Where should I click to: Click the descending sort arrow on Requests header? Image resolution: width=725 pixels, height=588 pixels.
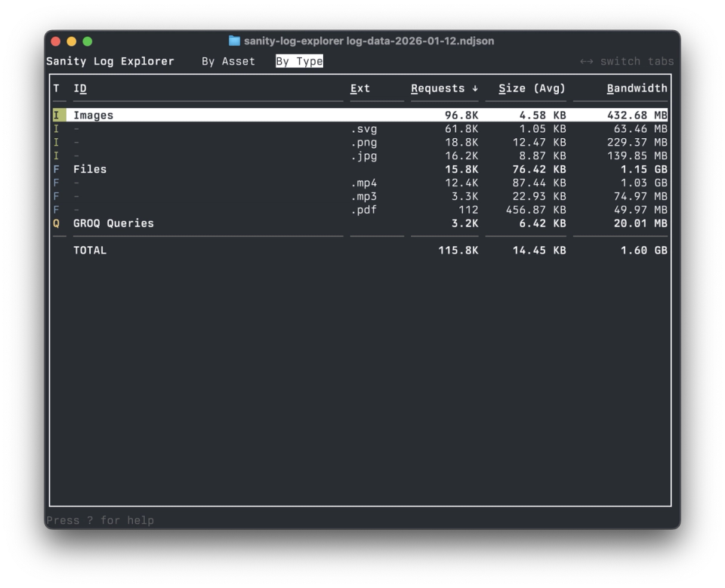pos(477,88)
